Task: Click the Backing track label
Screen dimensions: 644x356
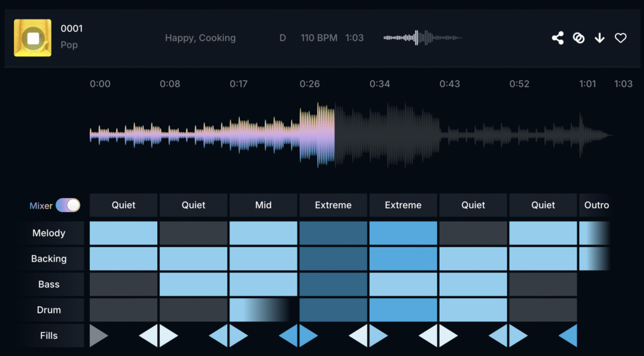Action: point(49,259)
